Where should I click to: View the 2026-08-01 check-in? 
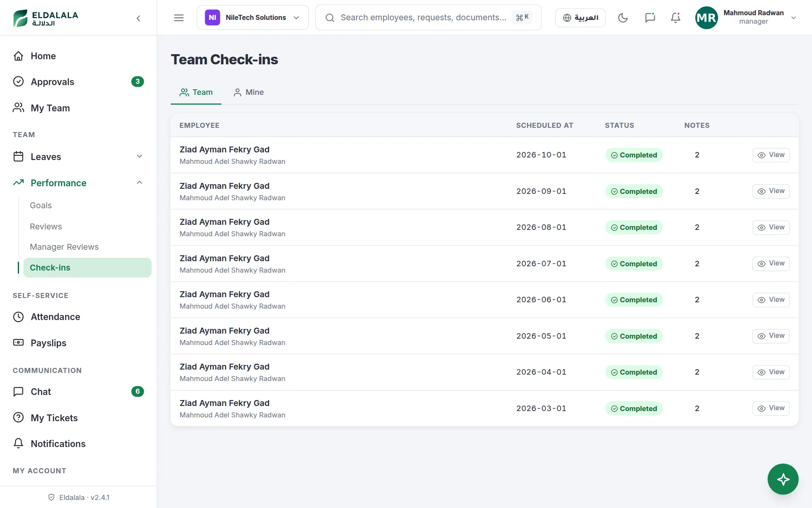(x=771, y=227)
